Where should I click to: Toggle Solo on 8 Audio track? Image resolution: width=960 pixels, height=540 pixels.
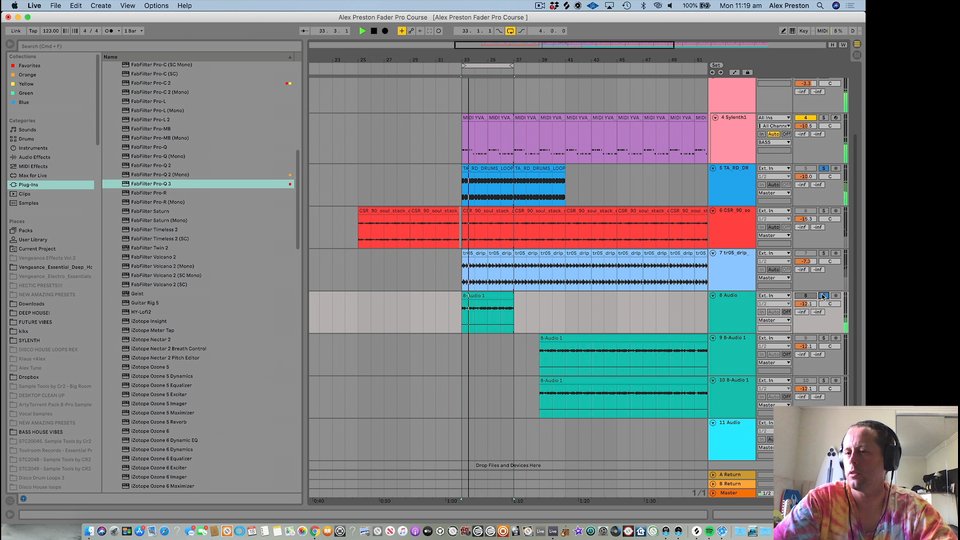pyautogui.click(x=823, y=295)
